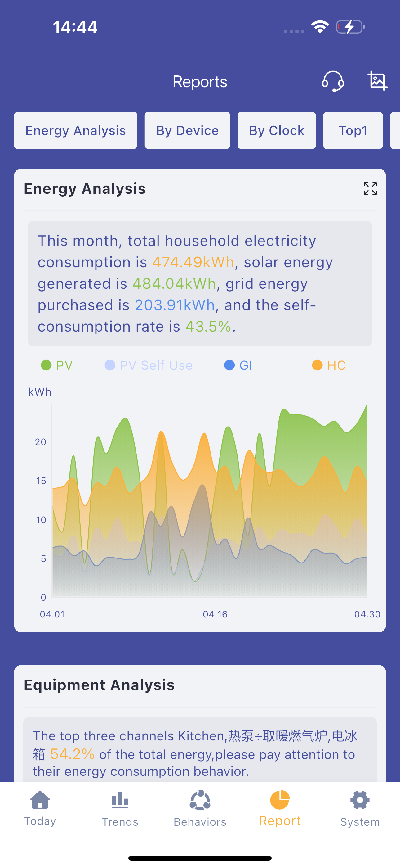400x868 pixels.
Task: Open the Behaviors tab icon
Action: point(200,809)
